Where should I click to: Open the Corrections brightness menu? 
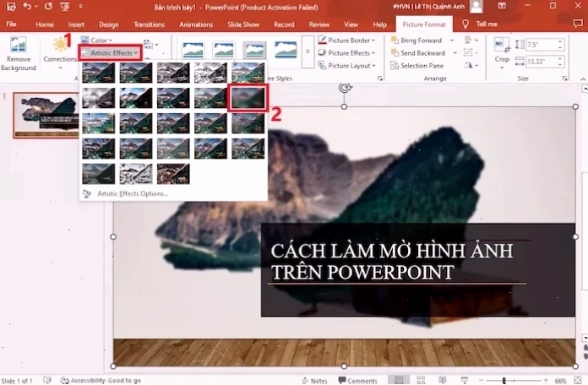(x=60, y=54)
